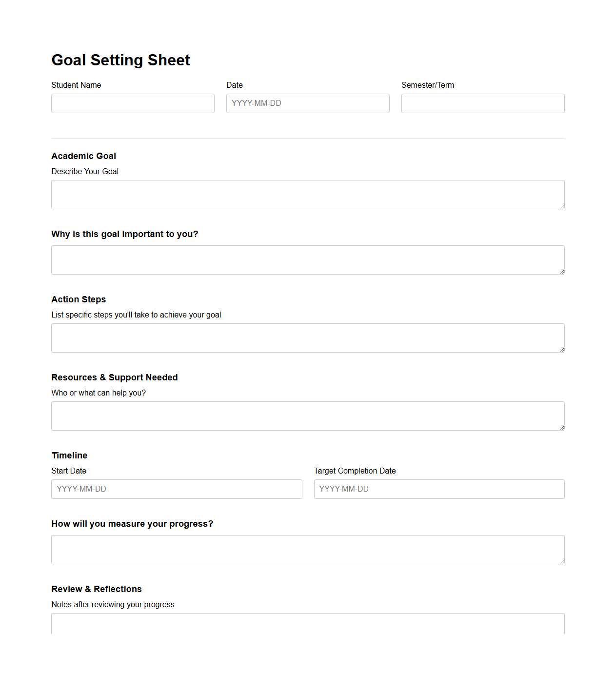Click the Start Date field under Timeline

(177, 489)
